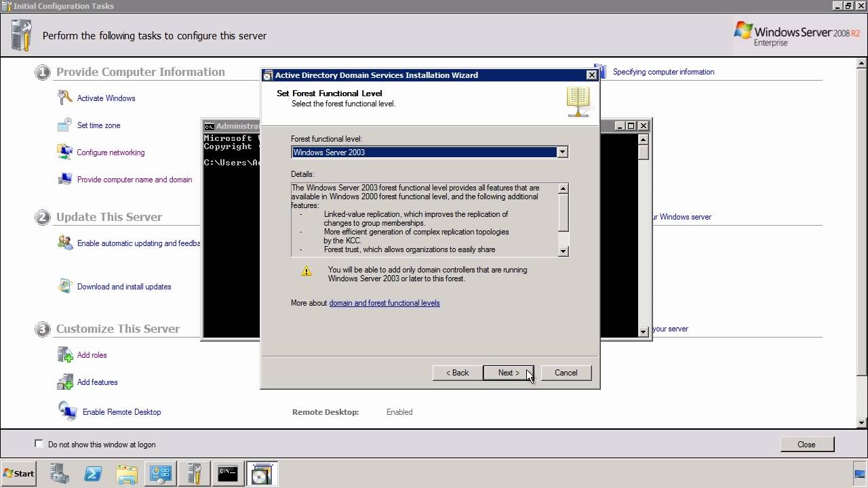This screenshot has height=488, width=868.
Task: Toggle Do not show this window at logon
Action: pos(39,444)
